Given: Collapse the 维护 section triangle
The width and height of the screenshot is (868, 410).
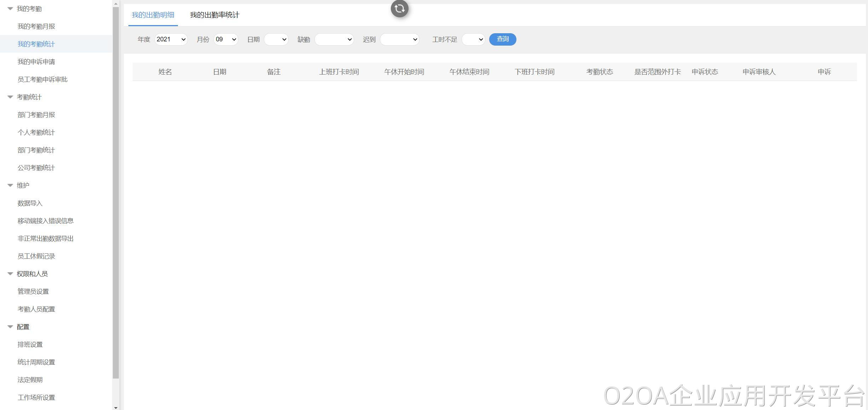Looking at the screenshot, I should 10,185.
